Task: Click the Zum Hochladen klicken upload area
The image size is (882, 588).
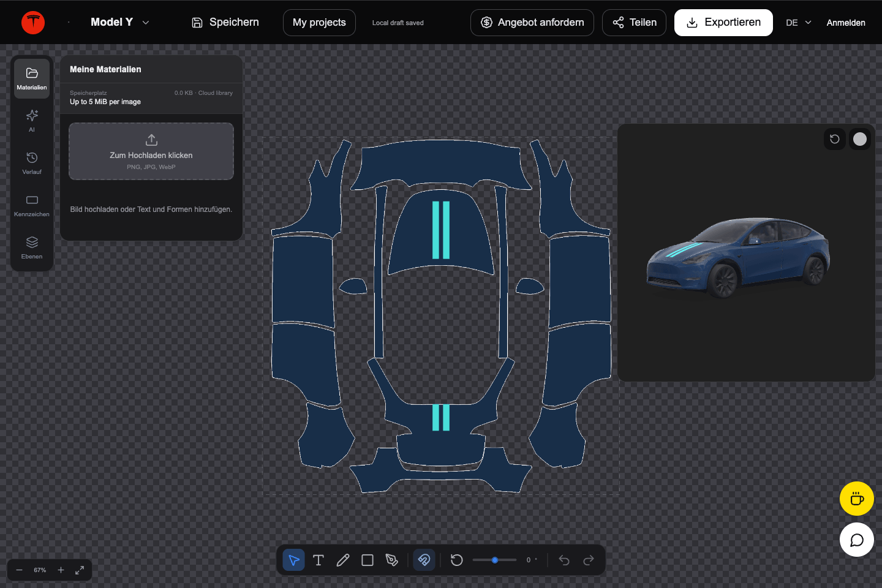Action: pyautogui.click(x=151, y=151)
